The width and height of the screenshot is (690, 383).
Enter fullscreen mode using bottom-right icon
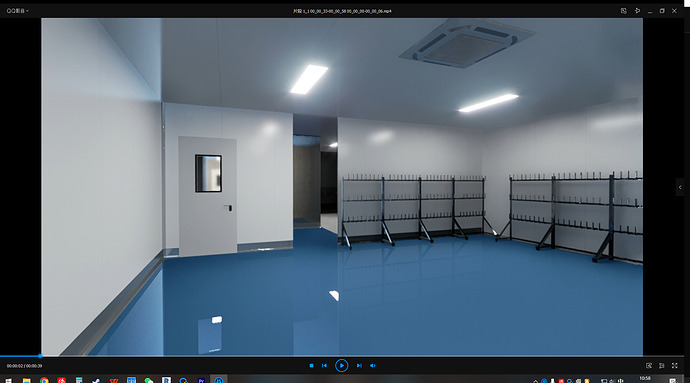click(675, 365)
